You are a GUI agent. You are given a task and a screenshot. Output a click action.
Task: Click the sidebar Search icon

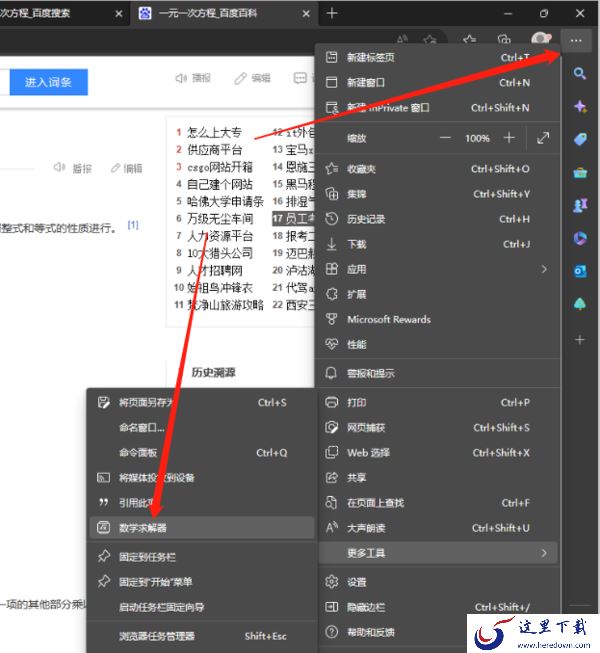tap(580, 74)
